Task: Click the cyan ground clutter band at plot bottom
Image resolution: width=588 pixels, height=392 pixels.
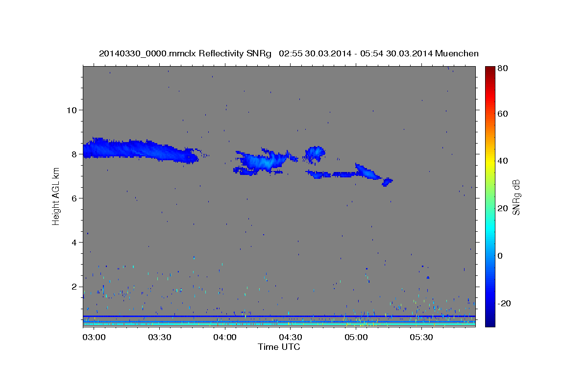Action: 279,324
